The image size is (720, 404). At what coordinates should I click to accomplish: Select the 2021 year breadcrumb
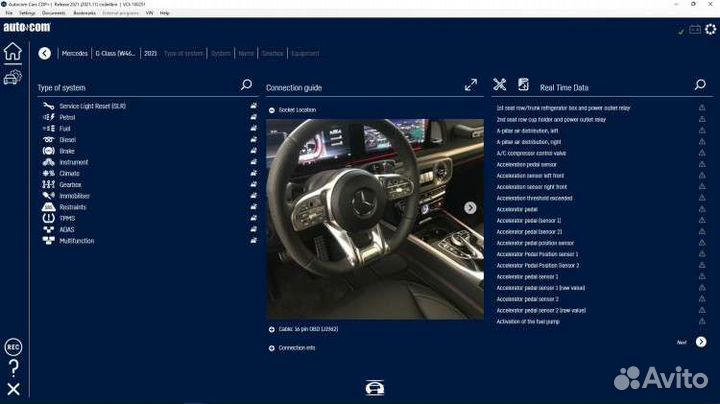tap(150, 53)
